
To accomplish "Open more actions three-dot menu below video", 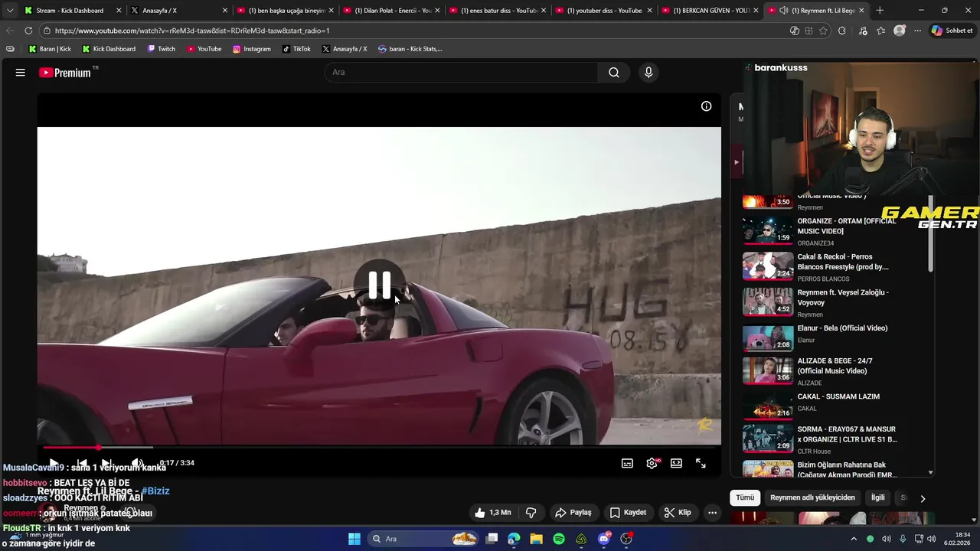I will coord(712,513).
